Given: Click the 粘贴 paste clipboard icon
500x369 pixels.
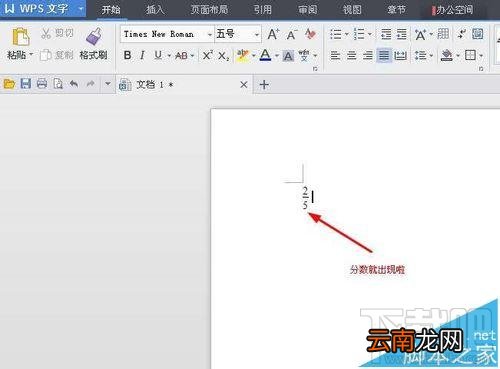Looking at the screenshot, I should click(x=20, y=36).
